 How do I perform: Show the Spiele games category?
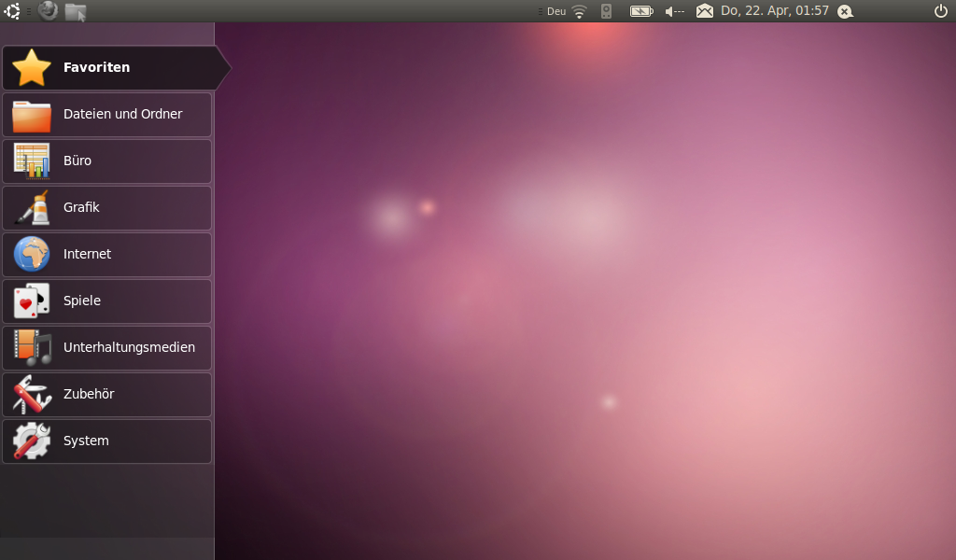[106, 301]
